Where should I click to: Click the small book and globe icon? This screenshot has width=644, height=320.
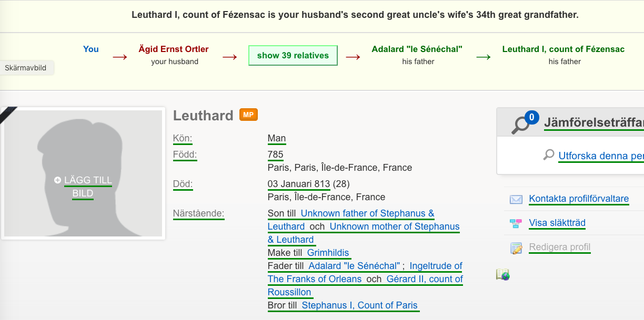[503, 274]
